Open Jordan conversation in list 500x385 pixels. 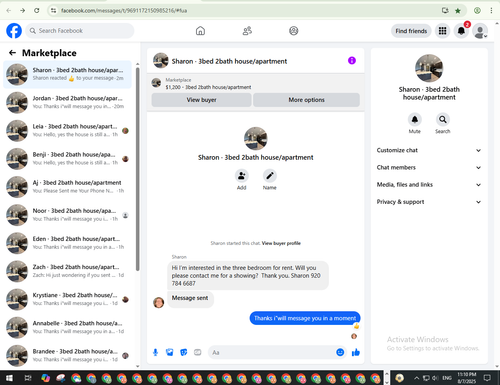tap(68, 102)
